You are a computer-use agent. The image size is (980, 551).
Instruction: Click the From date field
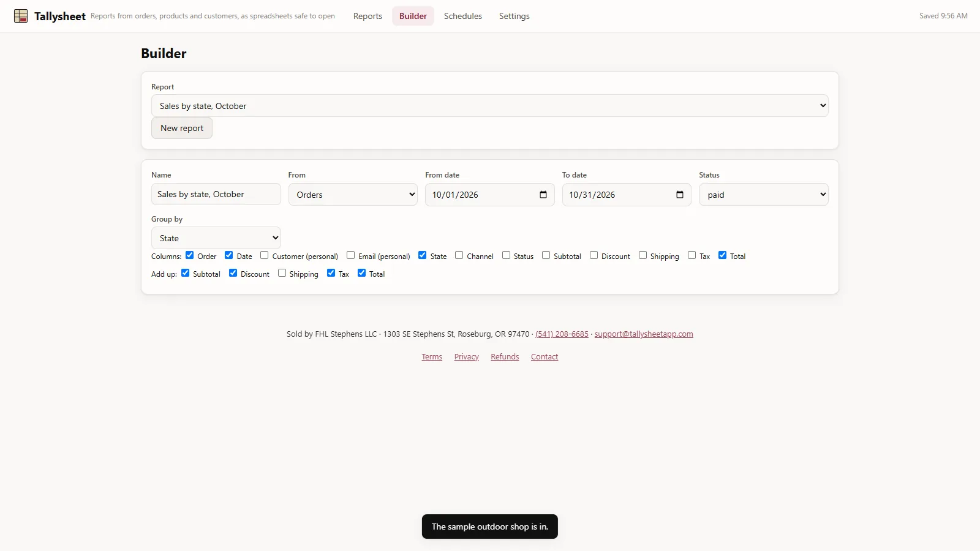(490, 195)
